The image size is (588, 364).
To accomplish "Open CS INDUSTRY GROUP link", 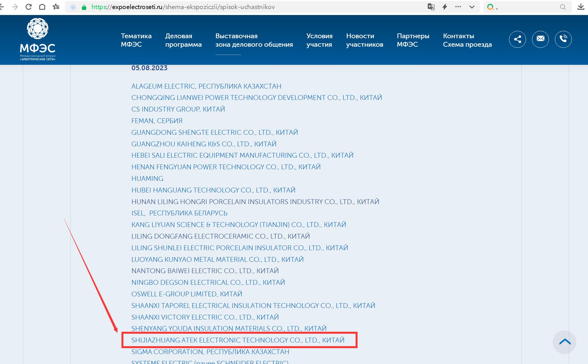I will 178,109.
